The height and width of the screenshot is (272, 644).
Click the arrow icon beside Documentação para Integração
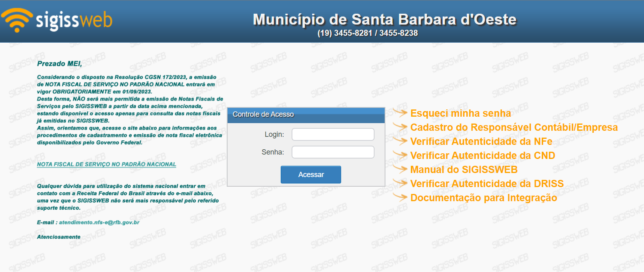[400, 197]
